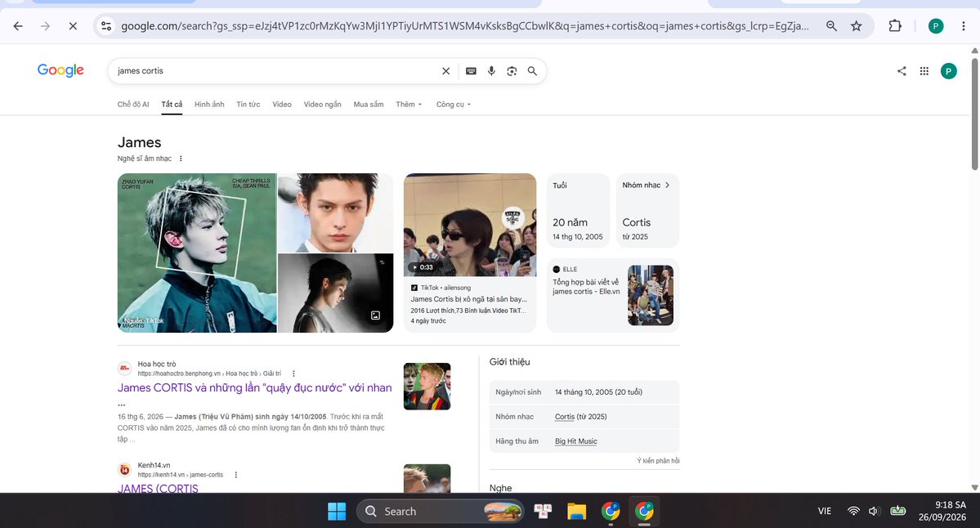Click the Tuổi 20 năm card
Image resolution: width=980 pixels, height=528 pixels.
point(578,211)
